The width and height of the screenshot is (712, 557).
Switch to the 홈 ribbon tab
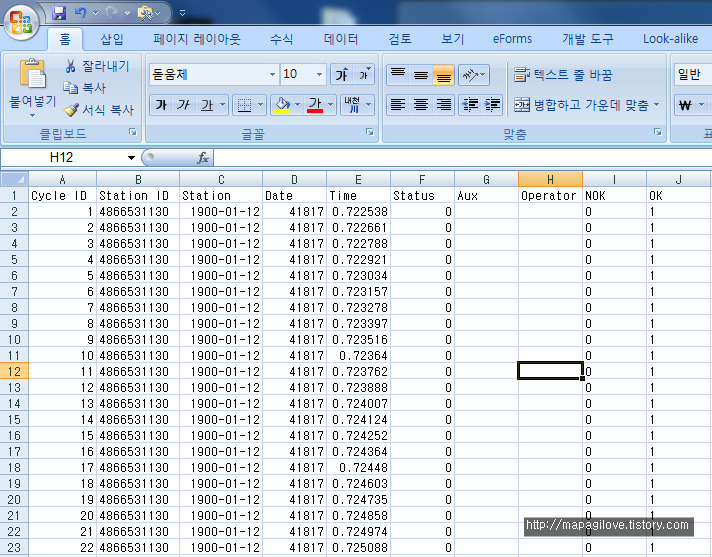pyautogui.click(x=65, y=39)
